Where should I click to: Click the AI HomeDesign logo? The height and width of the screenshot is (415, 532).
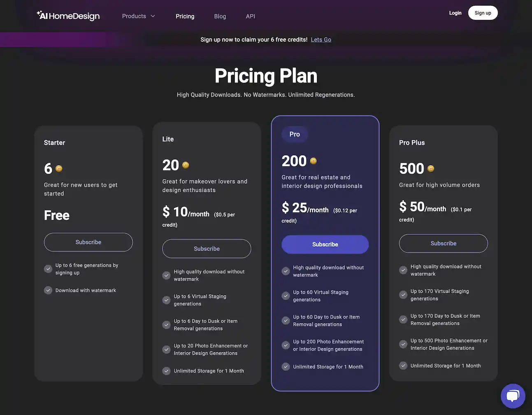[x=68, y=16]
